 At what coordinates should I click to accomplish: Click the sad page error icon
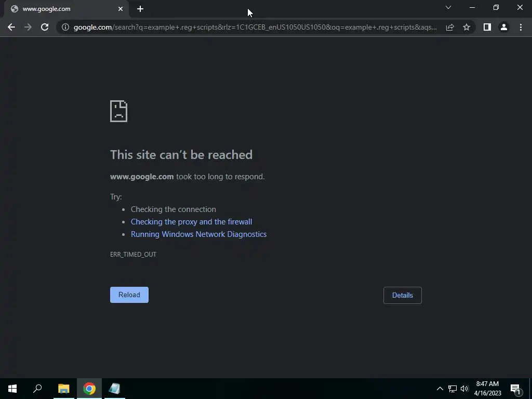click(x=119, y=111)
